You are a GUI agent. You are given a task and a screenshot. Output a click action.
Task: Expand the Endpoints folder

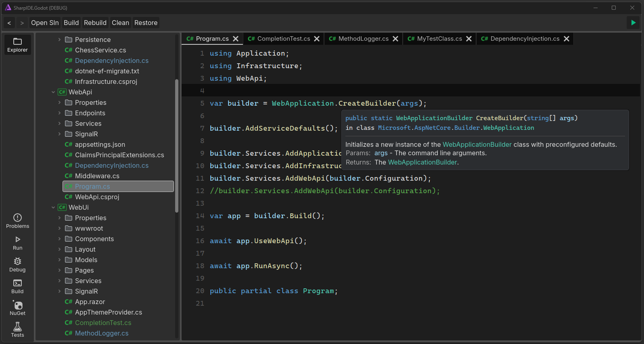coord(59,113)
